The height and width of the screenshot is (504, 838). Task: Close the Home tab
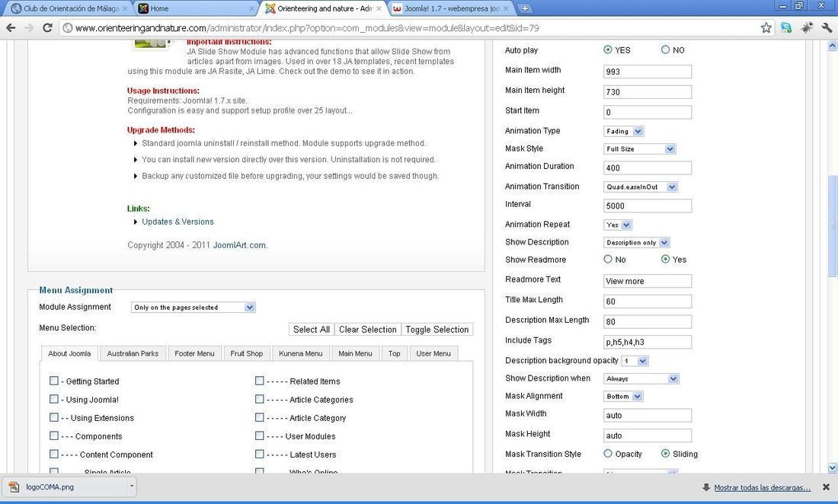click(251, 8)
